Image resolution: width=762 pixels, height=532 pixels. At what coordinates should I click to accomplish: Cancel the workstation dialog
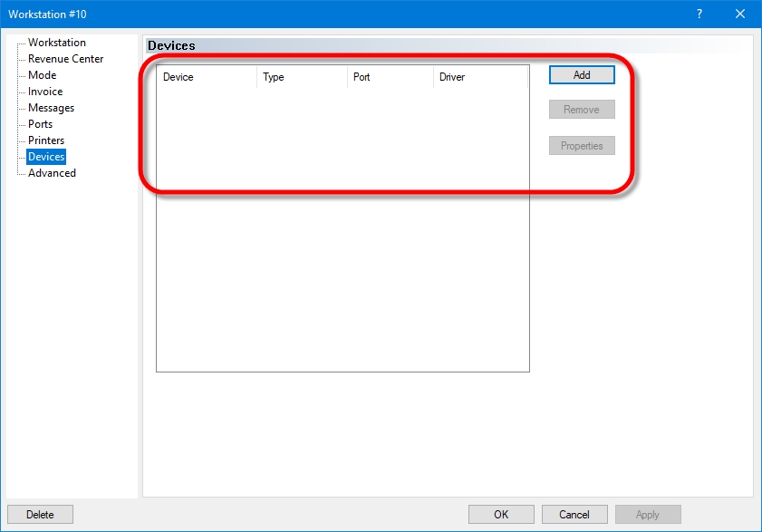pyautogui.click(x=574, y=515)
